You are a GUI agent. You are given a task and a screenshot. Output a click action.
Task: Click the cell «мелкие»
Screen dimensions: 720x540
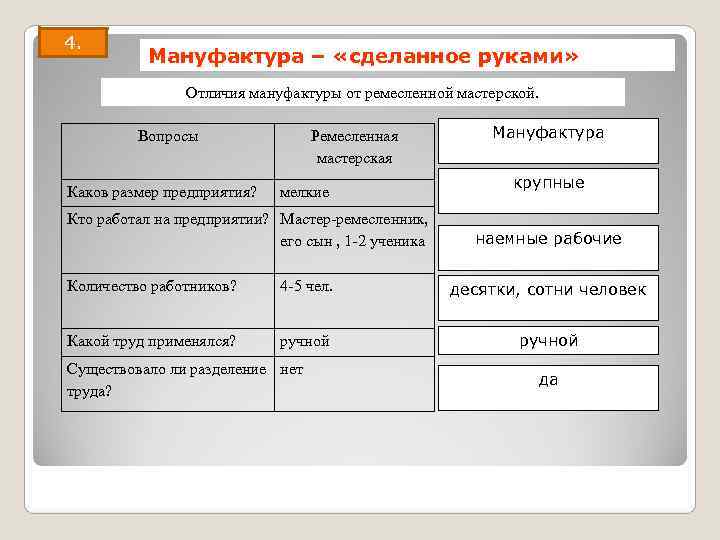[x=354, y=192]
